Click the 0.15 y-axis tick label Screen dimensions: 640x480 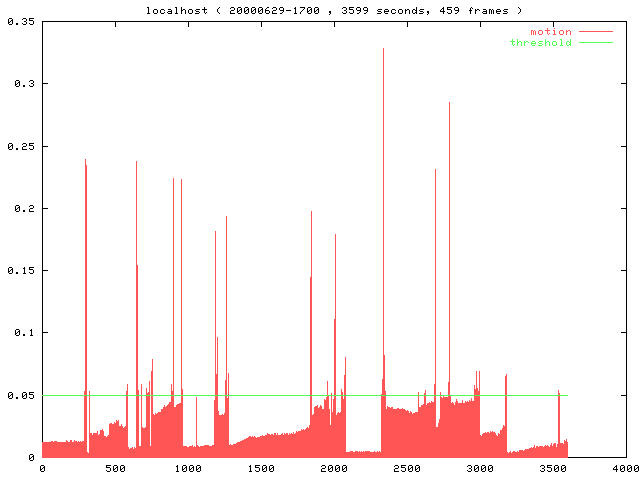(x=19, y=270)
